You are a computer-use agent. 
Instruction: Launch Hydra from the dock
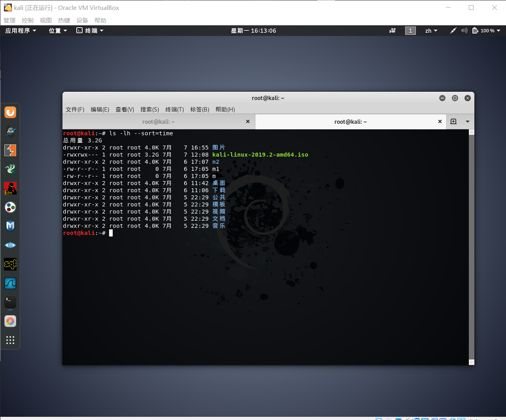coord(10,169)
